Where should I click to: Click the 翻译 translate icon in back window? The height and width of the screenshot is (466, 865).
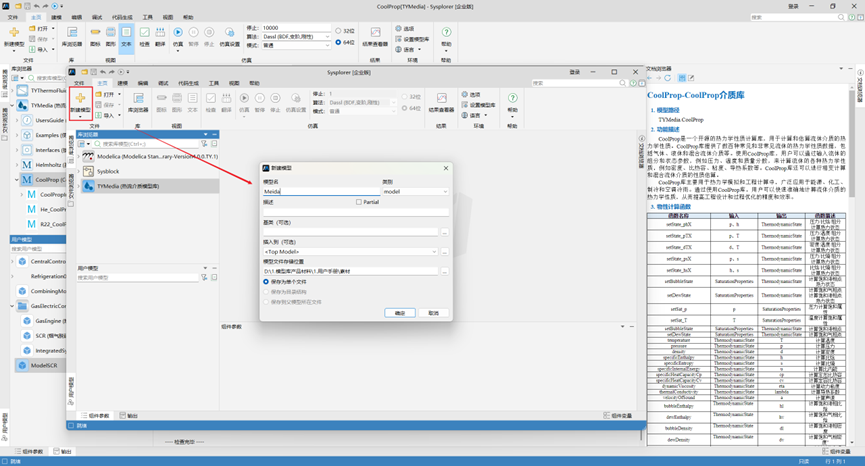pyautogui.click(x=160, y=33)
